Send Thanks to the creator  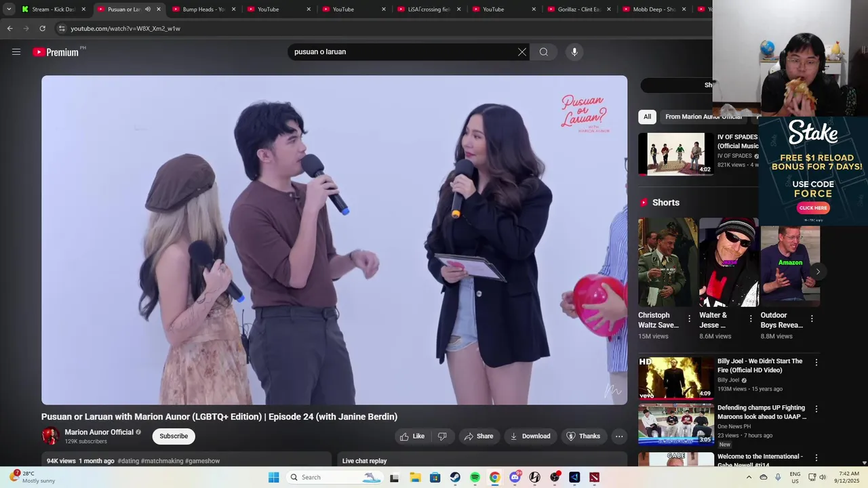[583, 436]
